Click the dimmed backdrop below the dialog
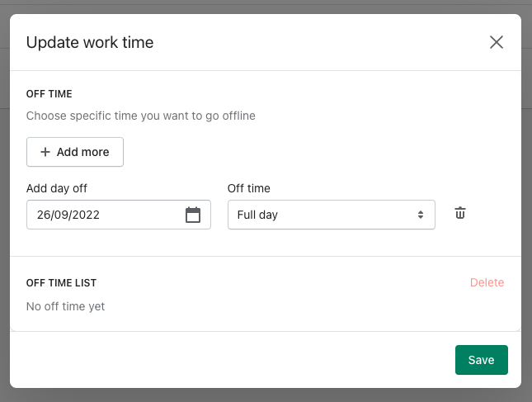Viewport: 532px width, 402px height. [x=266, y=395]
